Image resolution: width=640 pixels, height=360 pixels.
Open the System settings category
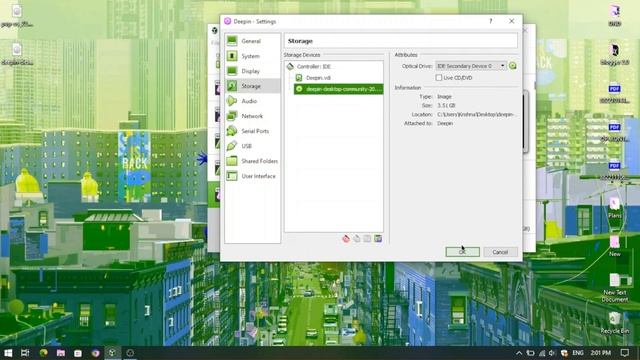[x=252, y=56]
